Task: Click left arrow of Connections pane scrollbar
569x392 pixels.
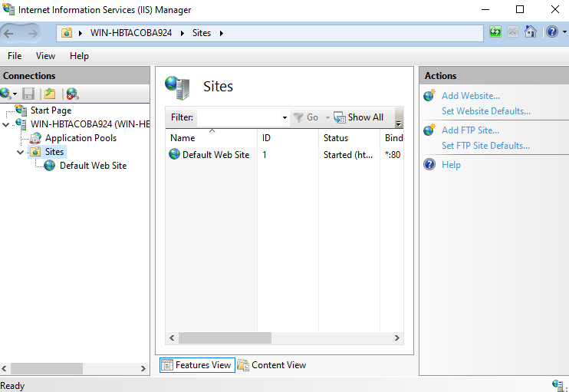Action: 5,368
